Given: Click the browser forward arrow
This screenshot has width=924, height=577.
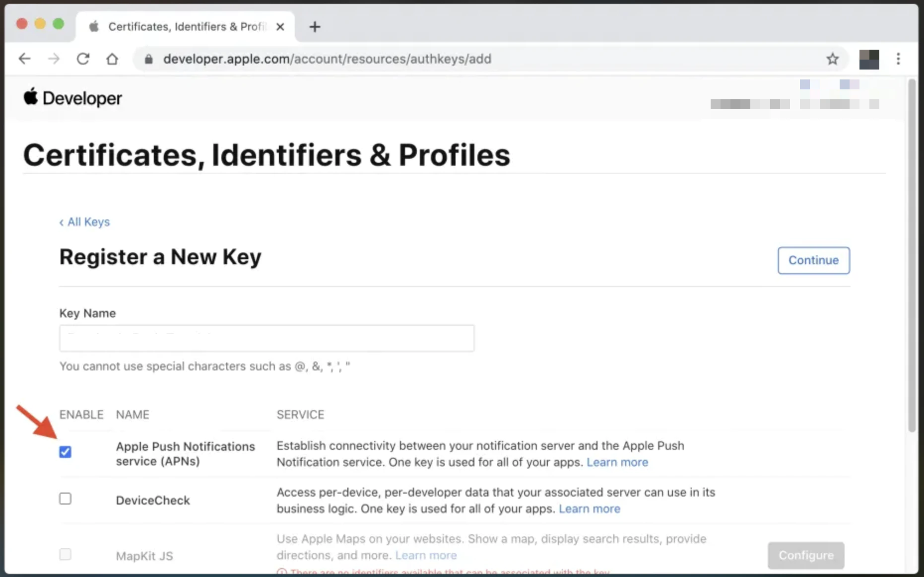Looking at the screenshot, I should pyautogui.click(x=54, y=59).
